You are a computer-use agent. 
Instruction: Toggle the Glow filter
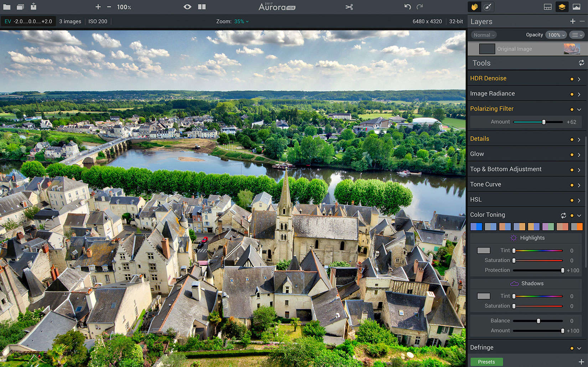[x=572, y=154]
